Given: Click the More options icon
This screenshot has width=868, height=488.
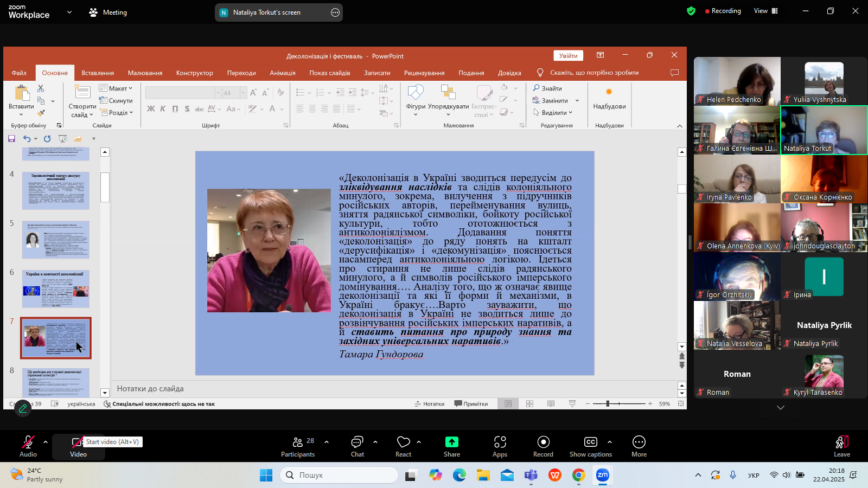Looking at the screenshot, I should (639, 442).
